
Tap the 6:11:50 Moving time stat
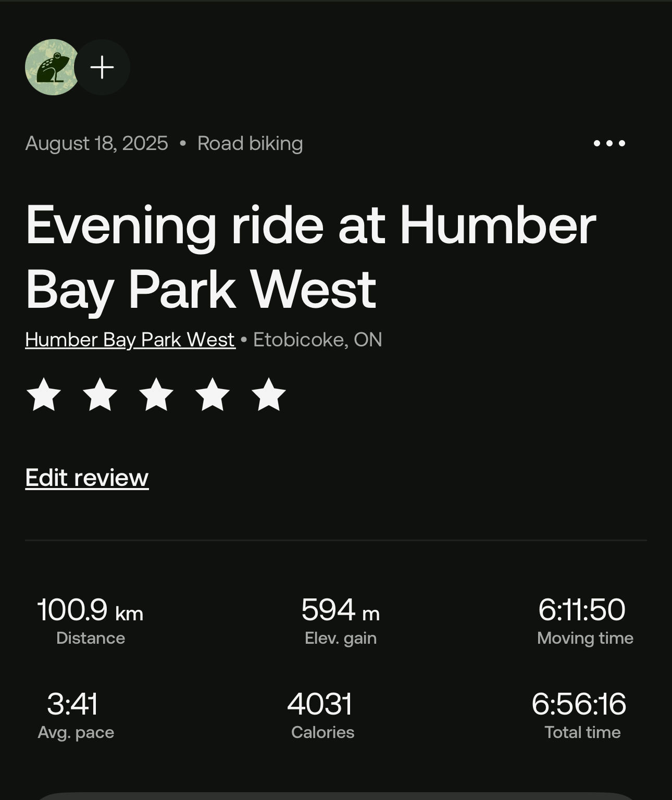pyautogui.click(x=585, y=621)
